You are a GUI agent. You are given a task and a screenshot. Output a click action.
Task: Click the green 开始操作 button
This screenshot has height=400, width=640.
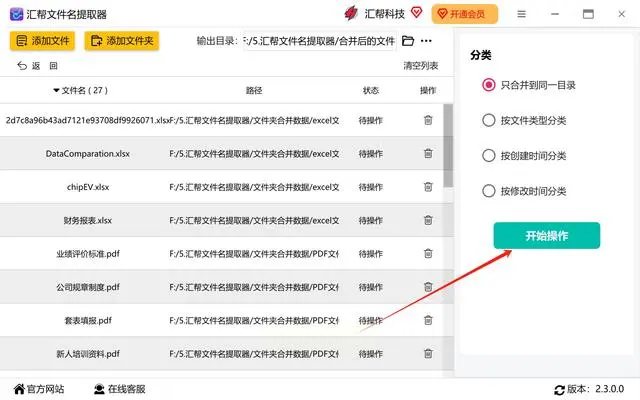tap(547, 236)
